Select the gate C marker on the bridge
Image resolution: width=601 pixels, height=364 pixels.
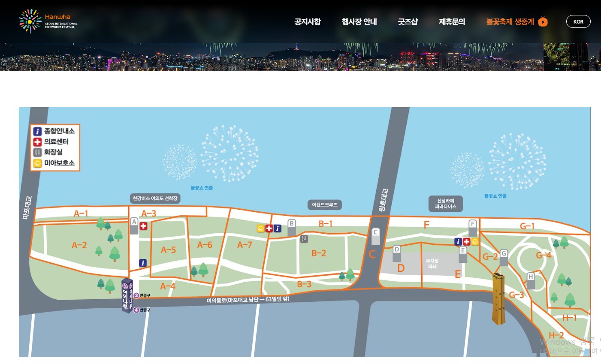pyautogui.click(x=375, y=236)
